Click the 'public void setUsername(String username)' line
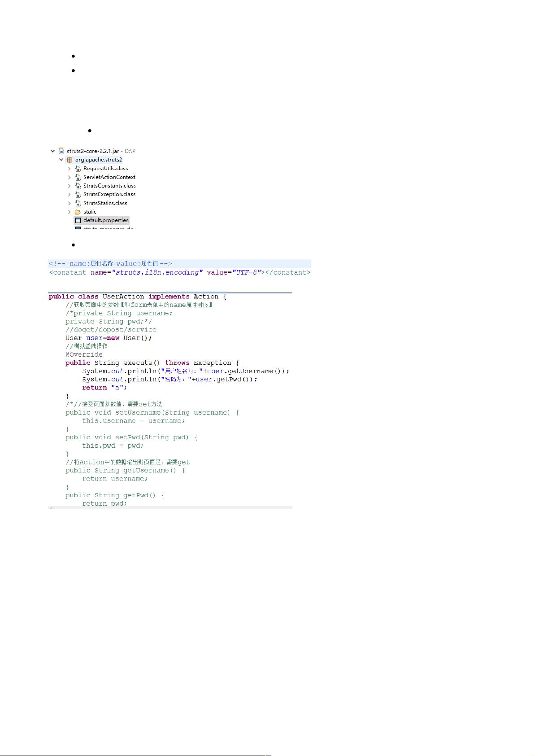534x756 pixels. click(x=152, y=412)
